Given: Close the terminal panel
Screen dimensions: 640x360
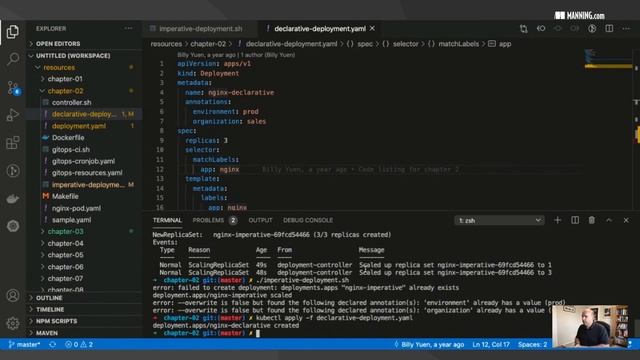Looking at the screenshot, I should (x=626, y=220).
